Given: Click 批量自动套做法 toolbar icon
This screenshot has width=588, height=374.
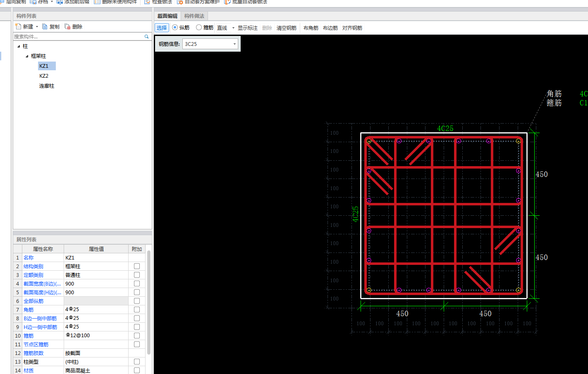Looking at the screenshot, I should tap(227, 2).
